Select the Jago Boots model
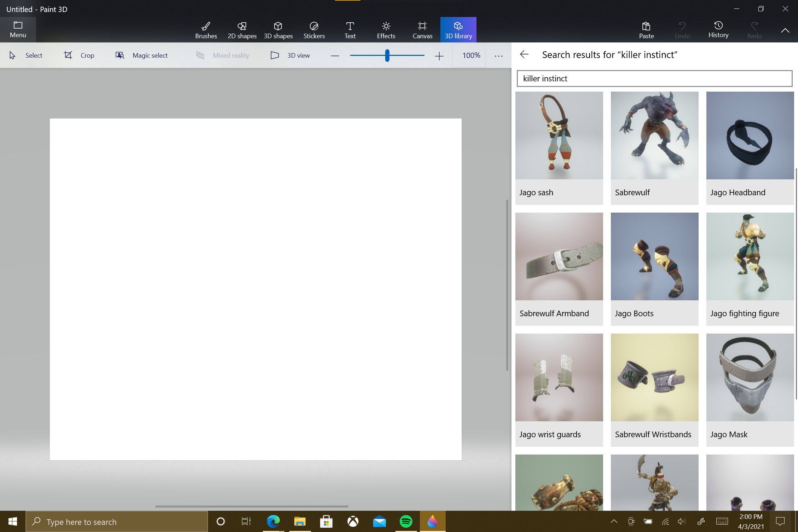Viewport: 798px width, 532px height. click(x=654, y=269)
